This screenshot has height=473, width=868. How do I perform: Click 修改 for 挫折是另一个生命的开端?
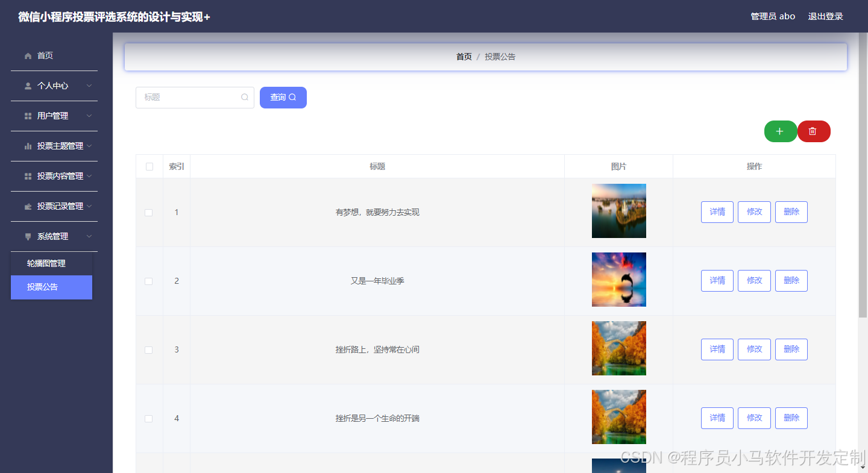[x=754, y=418]
